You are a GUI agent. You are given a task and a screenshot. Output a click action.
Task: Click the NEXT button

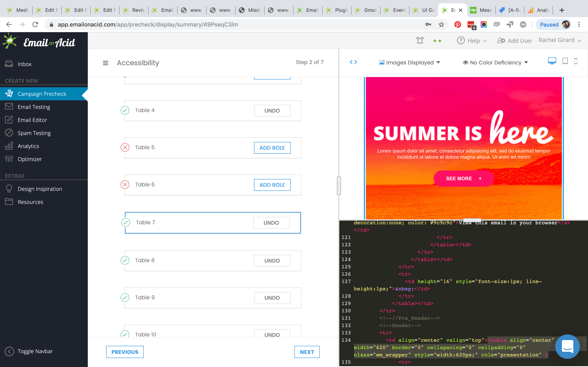pos(307,352)
